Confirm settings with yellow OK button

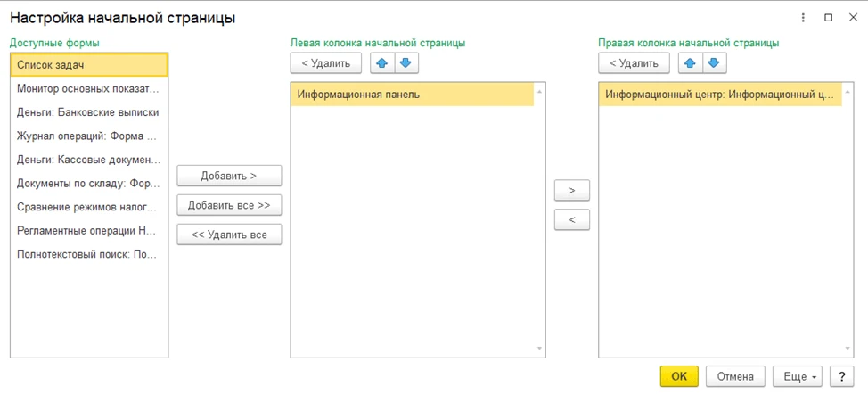pos(678,376)
